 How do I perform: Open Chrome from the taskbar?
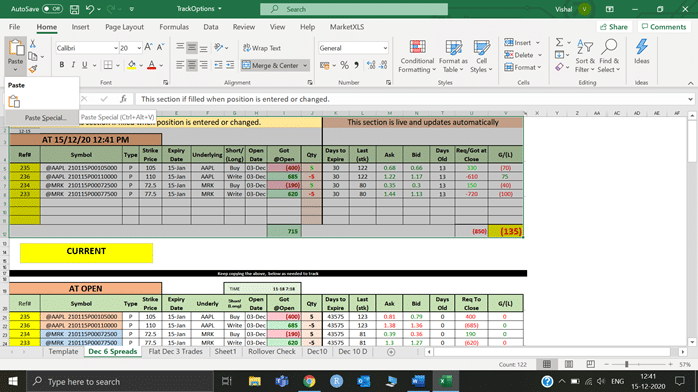[x=309, y=381]
